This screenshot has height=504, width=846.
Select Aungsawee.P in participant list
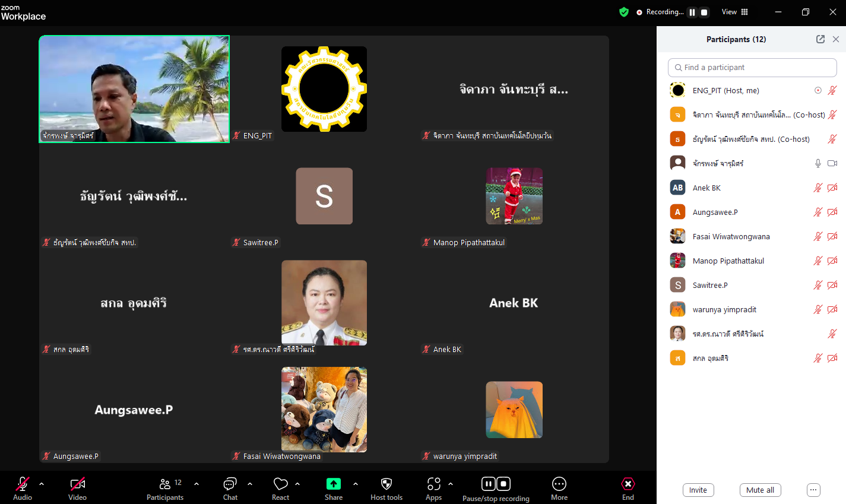752,212
